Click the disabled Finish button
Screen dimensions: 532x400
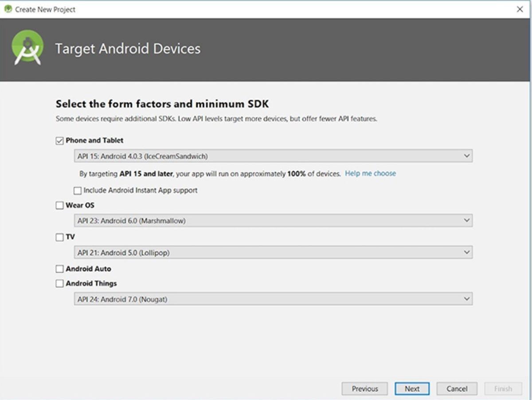(503, 388)
